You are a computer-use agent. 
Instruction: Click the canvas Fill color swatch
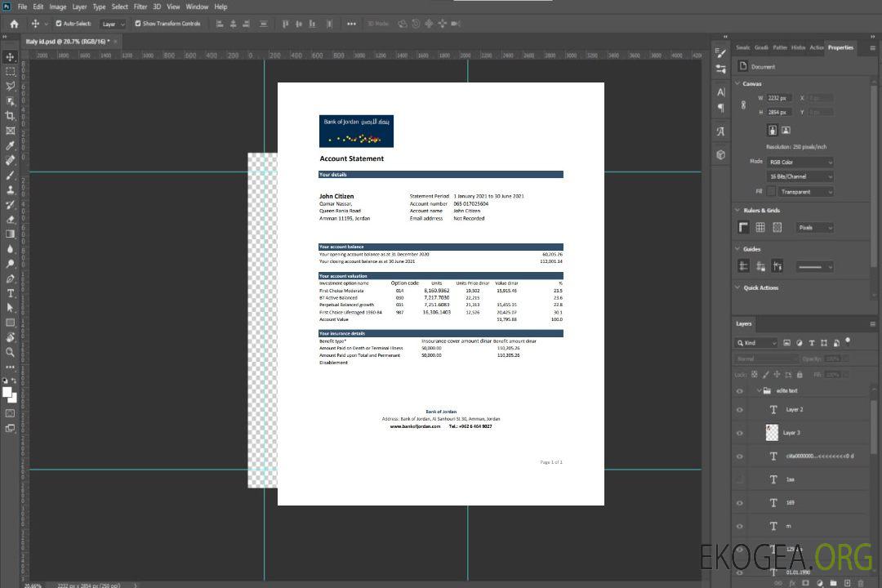[771, 192]
